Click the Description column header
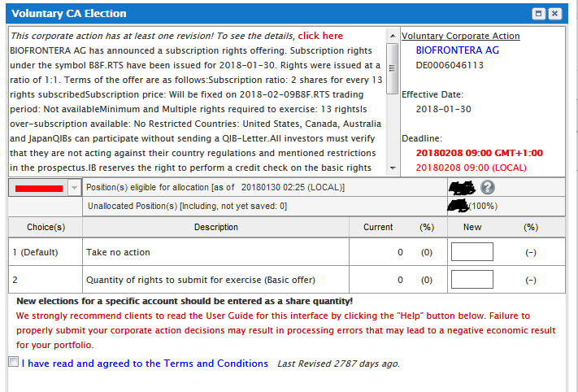 click(x=215, y=227)
